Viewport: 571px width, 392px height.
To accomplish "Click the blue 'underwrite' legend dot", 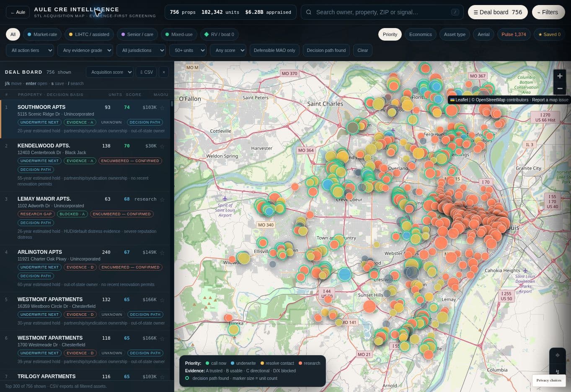I will [x=232, y=363].
